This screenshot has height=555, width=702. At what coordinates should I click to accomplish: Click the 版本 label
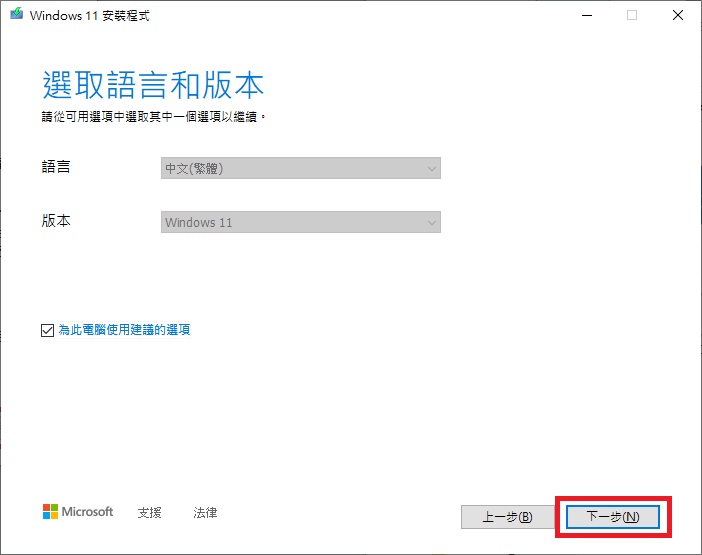click(56, 221)
